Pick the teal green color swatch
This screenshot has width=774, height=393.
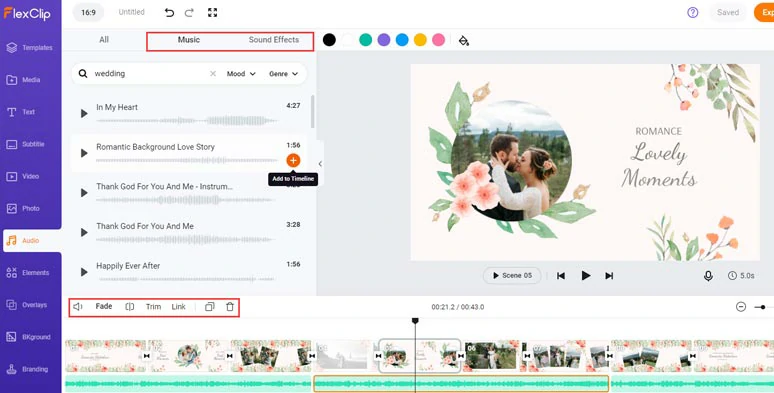point(365,40)
